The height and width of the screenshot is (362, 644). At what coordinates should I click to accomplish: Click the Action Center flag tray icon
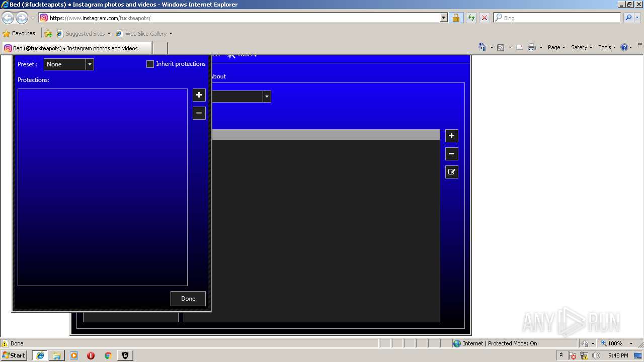tap(572, 355)
